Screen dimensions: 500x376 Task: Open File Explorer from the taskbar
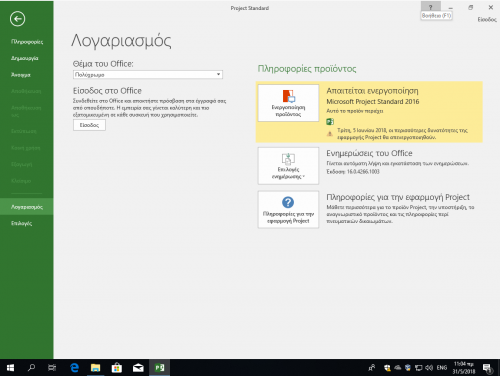(x=95, y=368)
